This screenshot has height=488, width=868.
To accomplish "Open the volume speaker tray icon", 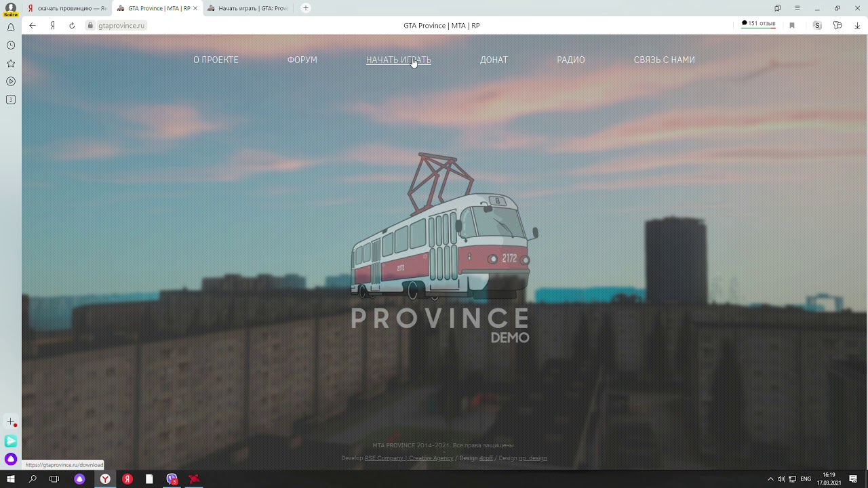I will pyautogui.click(x=781, y=479).
